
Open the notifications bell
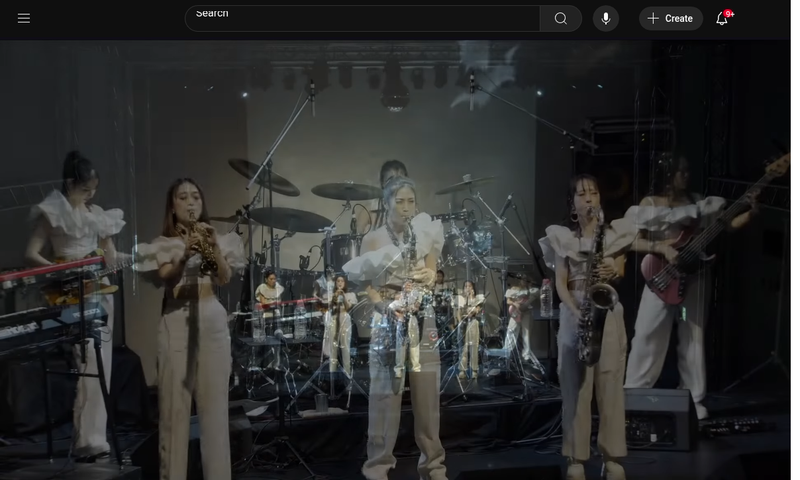tap(722, 18)
